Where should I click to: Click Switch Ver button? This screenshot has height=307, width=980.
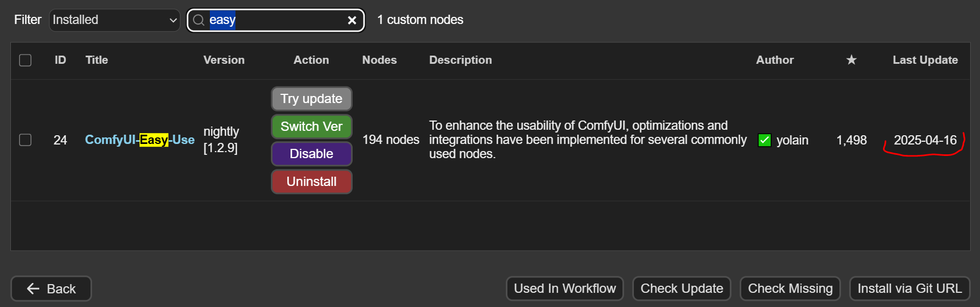point(311,127)
